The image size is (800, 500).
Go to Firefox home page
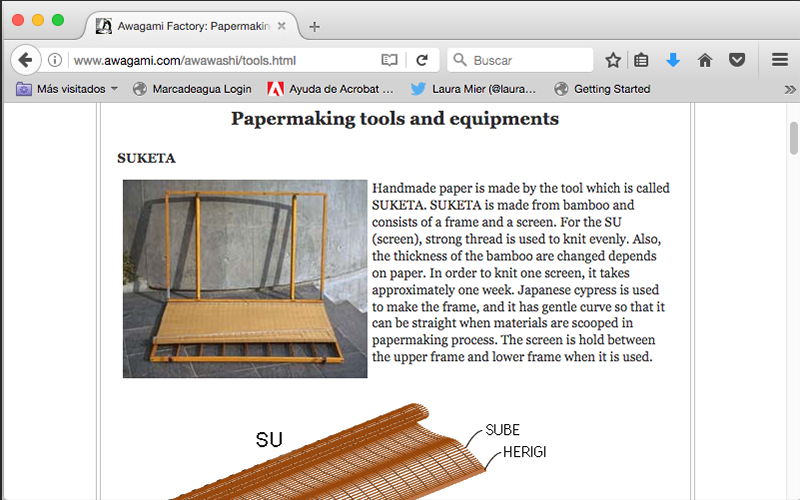coord(704,60)
